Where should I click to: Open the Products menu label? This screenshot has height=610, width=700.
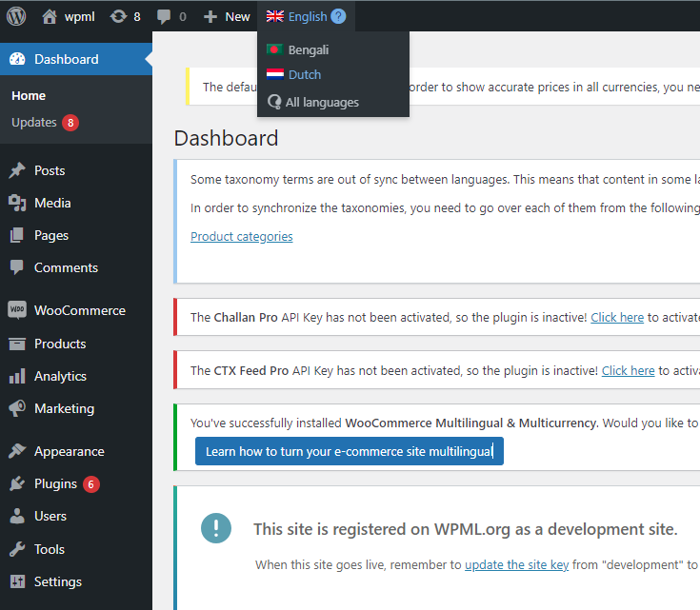pos(60,344)
